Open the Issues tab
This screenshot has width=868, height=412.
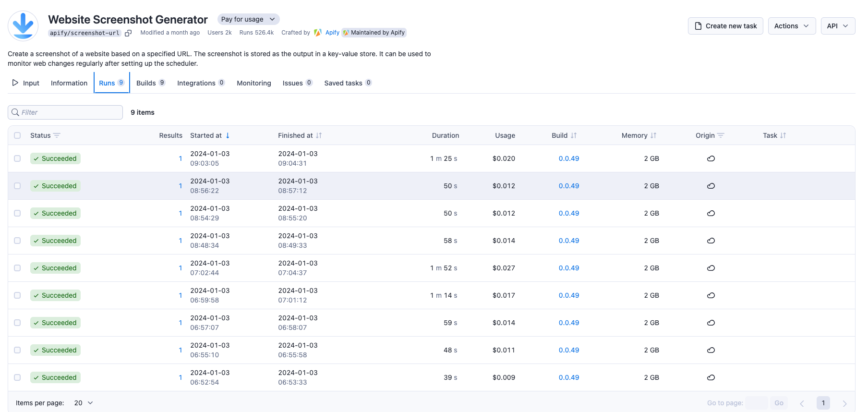tap(297, 83)
